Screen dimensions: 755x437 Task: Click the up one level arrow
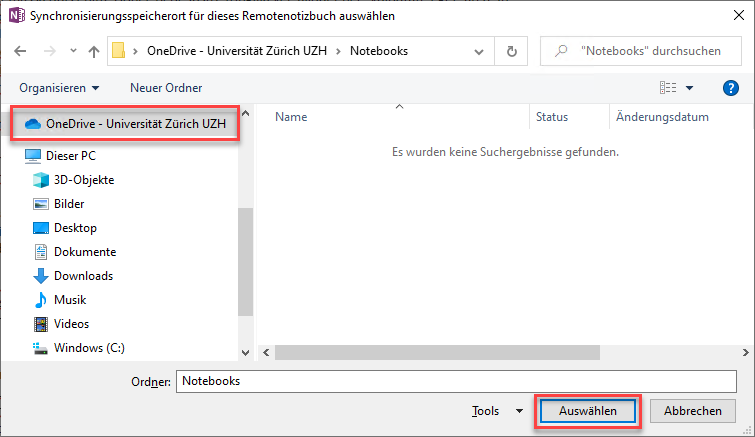tap(93, 51)
